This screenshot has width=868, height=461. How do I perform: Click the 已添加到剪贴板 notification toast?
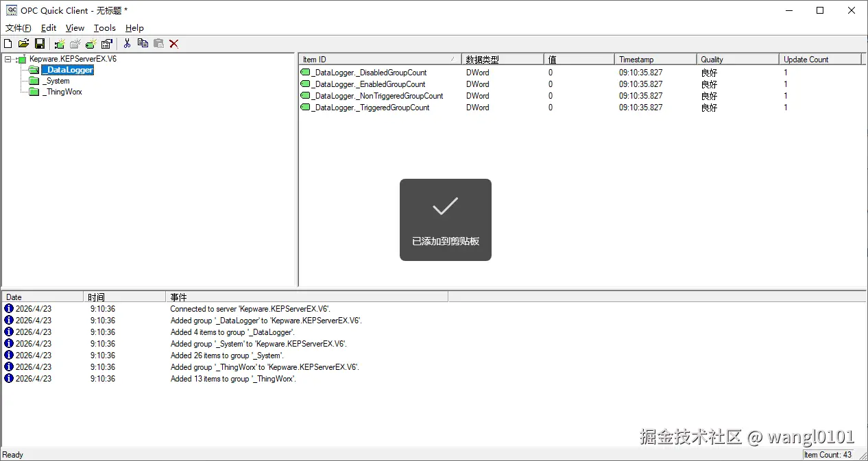(x=446, y=220)
